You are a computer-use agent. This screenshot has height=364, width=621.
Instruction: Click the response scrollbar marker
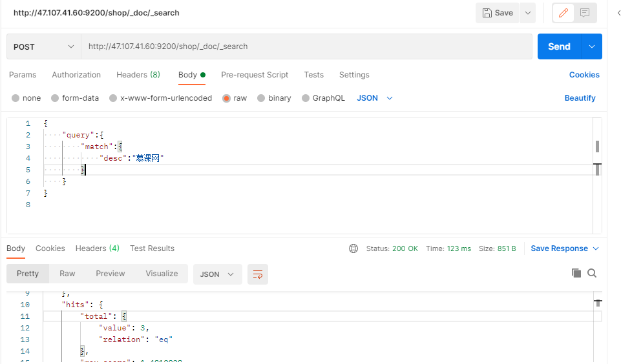click(x=598, y=303)
